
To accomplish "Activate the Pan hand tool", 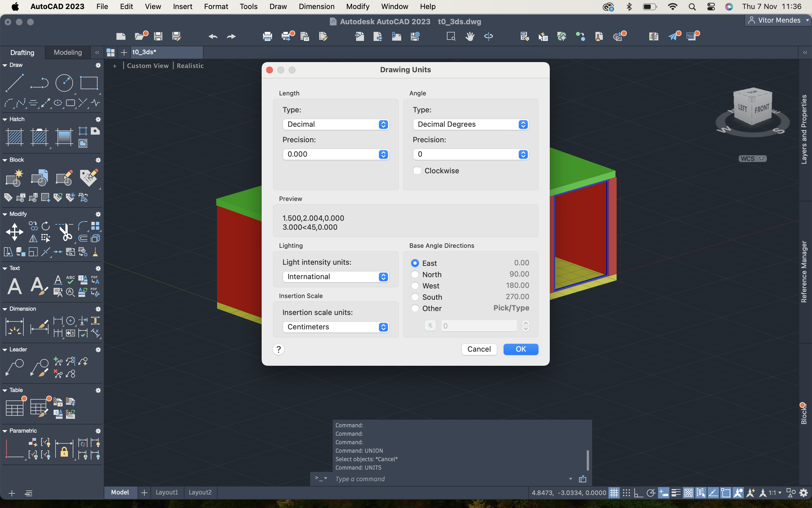I will (470, 36).
